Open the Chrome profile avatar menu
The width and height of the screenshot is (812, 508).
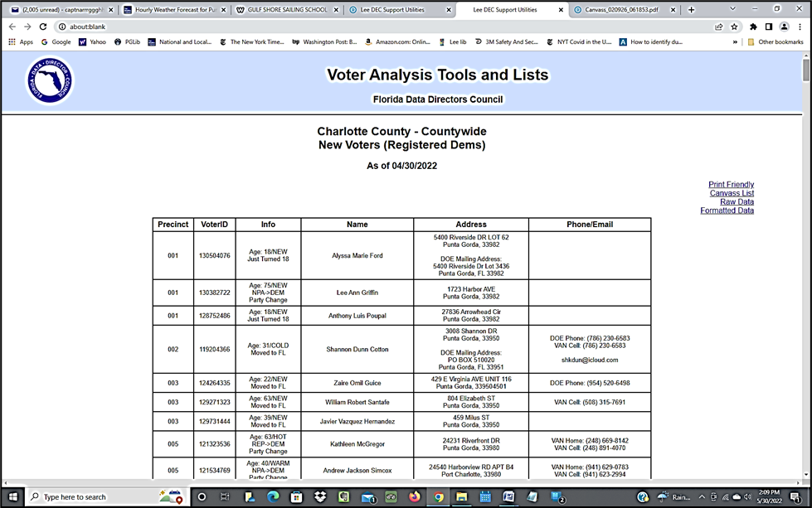point(785,27)
